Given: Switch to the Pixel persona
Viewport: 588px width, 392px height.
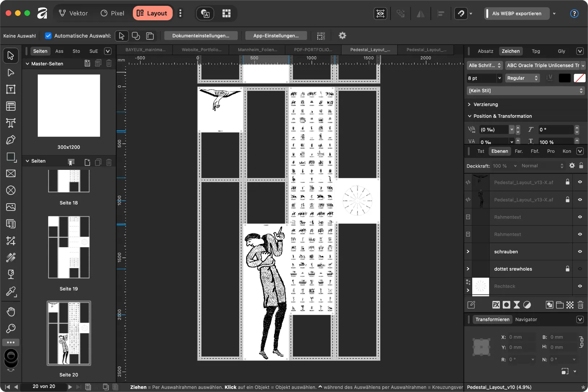Looking at the screenshot, I should [113, 13].
